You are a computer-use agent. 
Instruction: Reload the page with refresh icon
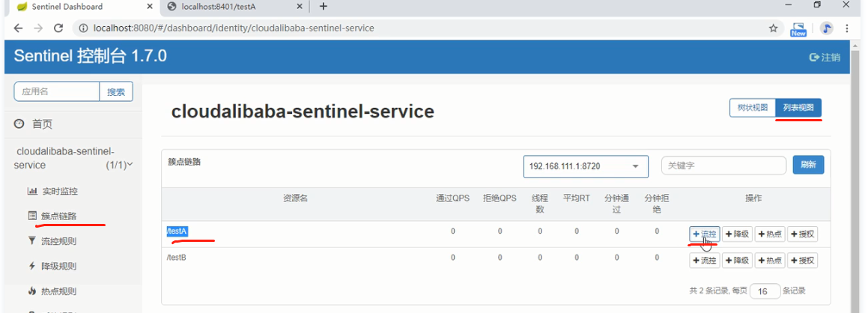[58, 28]
